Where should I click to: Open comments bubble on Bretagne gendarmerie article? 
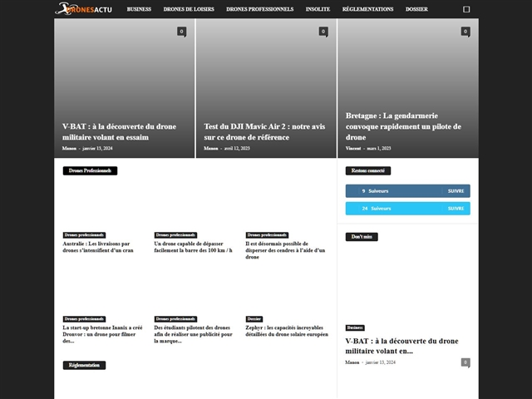coord(465,32)
